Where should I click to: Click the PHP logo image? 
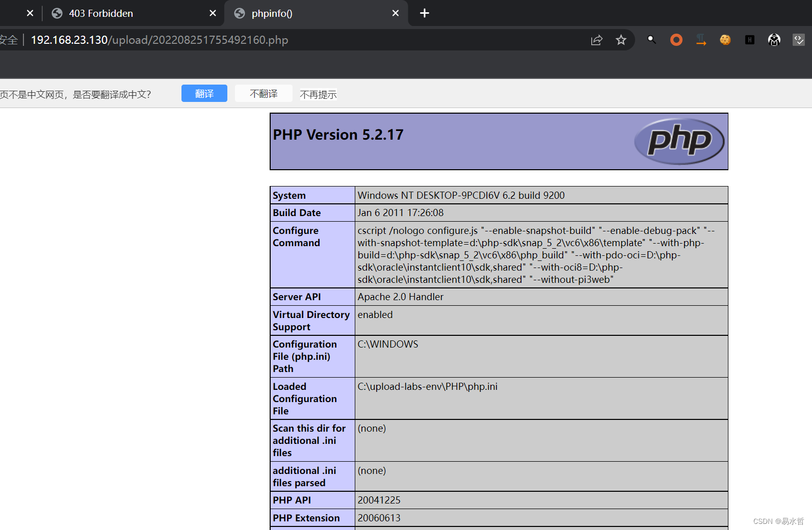(x=679, y=141)
